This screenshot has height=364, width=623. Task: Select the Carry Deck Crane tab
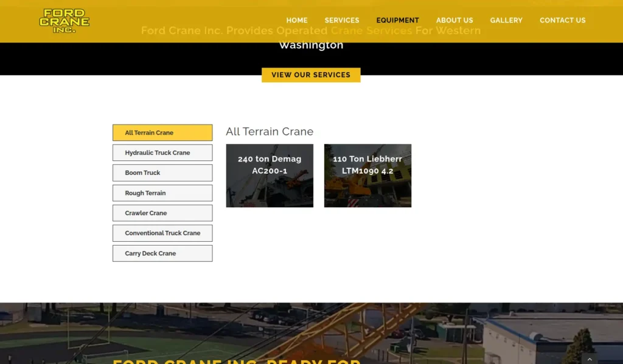(x=162, y=253)
